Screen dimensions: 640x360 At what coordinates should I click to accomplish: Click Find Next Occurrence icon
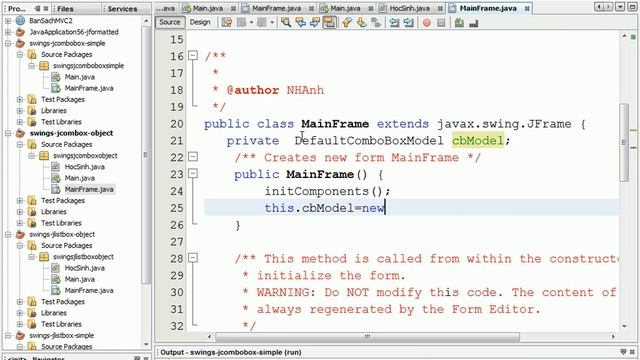click(x=315, y=22)
